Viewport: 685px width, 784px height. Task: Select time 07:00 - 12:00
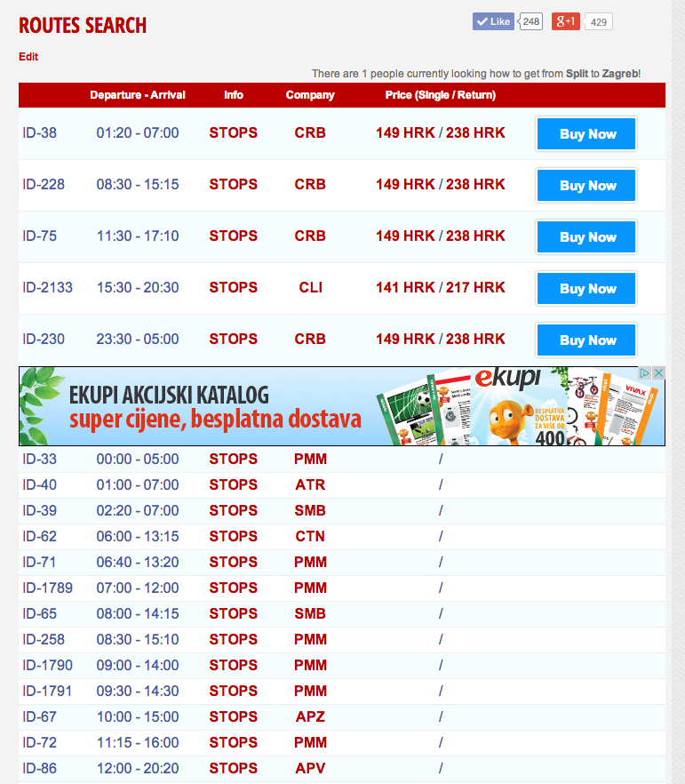(138, 588)
